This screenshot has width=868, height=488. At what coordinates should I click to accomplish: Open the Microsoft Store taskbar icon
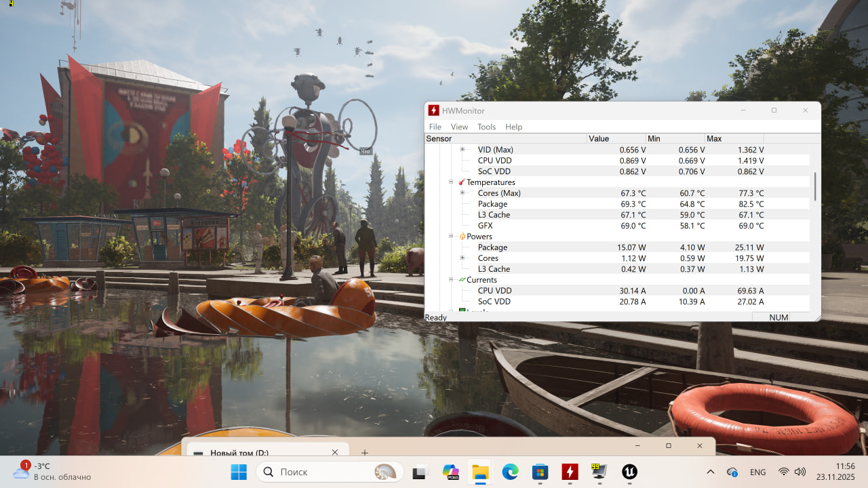(540, 472)
